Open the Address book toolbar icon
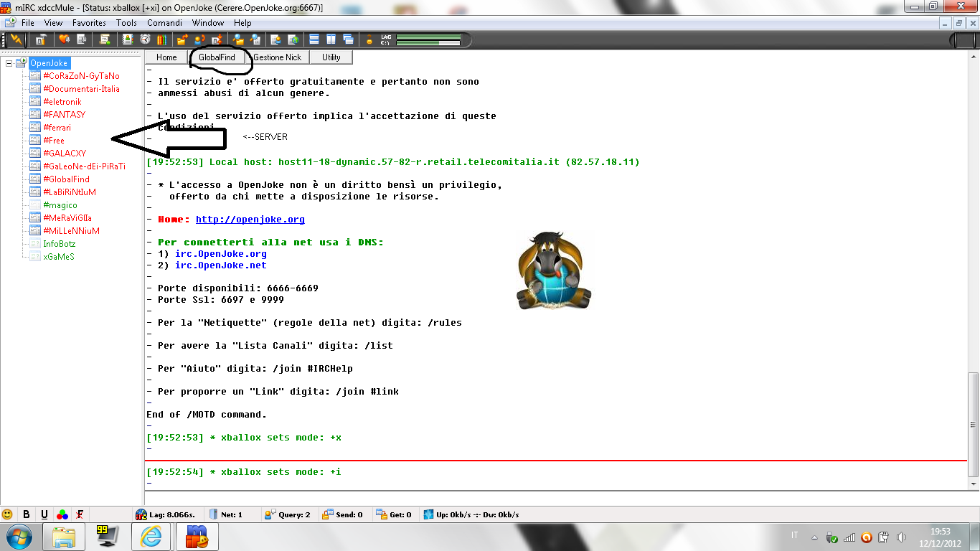The height and width of the screenshot is (551, 980). [x=128, y=39]
